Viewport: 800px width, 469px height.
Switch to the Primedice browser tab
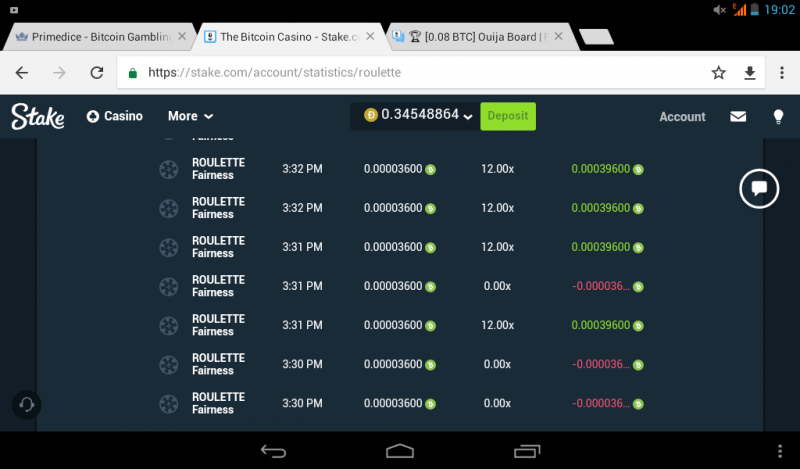pos(101,37)
